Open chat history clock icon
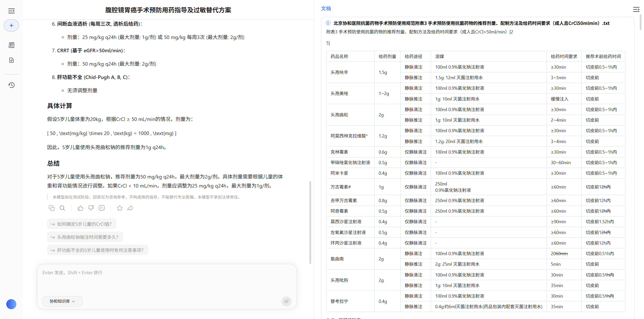Viewport: 644px width, 319px height. [11, 85]
